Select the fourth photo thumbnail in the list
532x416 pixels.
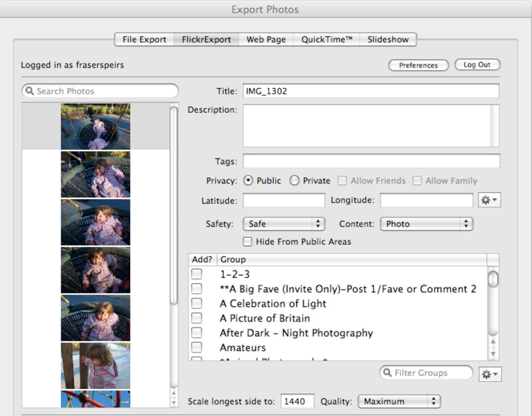tap(95, 270)
